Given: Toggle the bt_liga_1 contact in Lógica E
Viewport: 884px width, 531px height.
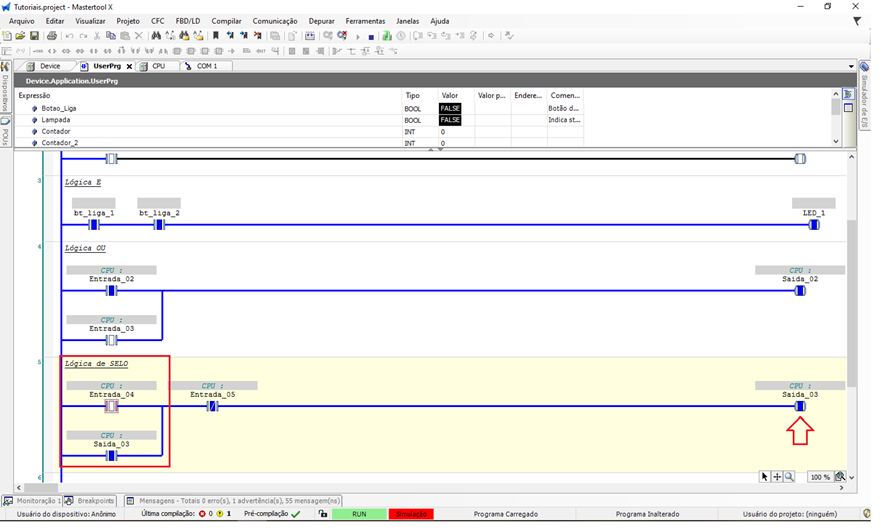Looking at the screenshot, I should tap(94, 225).
